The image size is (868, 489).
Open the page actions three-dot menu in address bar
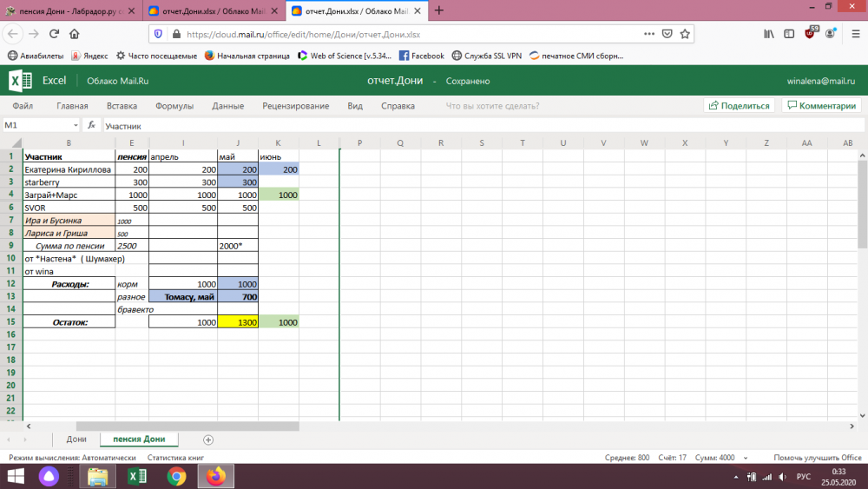click(648, 35)
